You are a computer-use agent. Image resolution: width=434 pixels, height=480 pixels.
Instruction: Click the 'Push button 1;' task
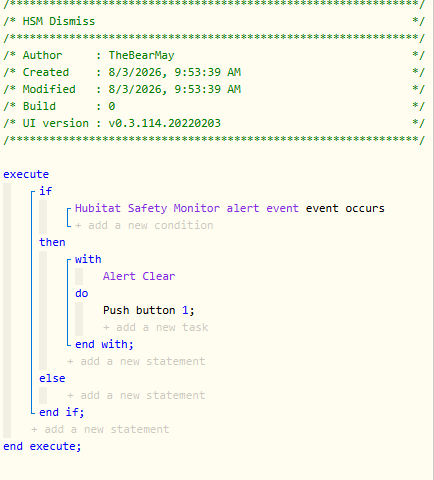(149, 310)
